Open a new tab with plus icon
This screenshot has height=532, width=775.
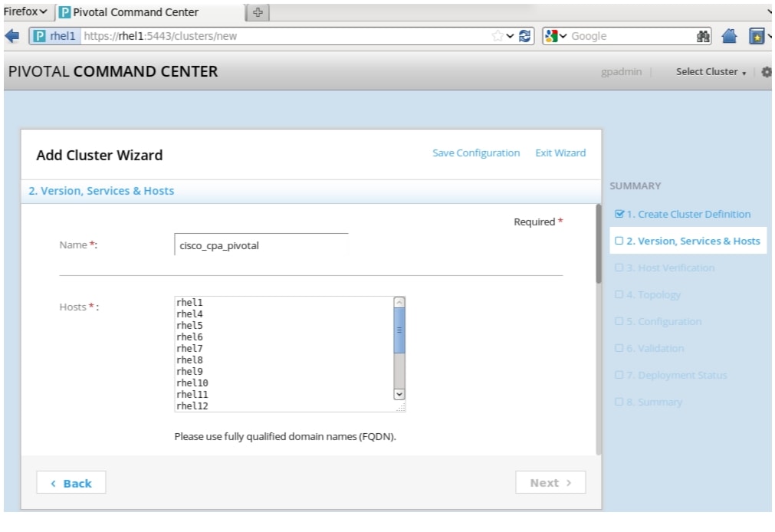pos(258,12)
